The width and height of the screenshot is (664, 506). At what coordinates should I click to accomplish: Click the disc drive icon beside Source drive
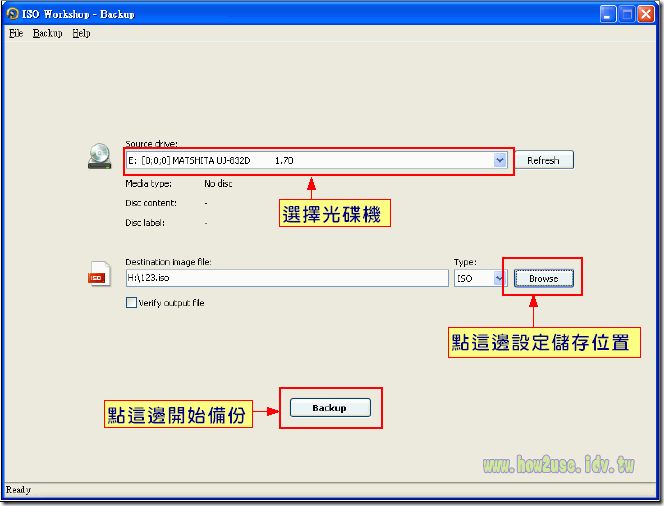100,156
